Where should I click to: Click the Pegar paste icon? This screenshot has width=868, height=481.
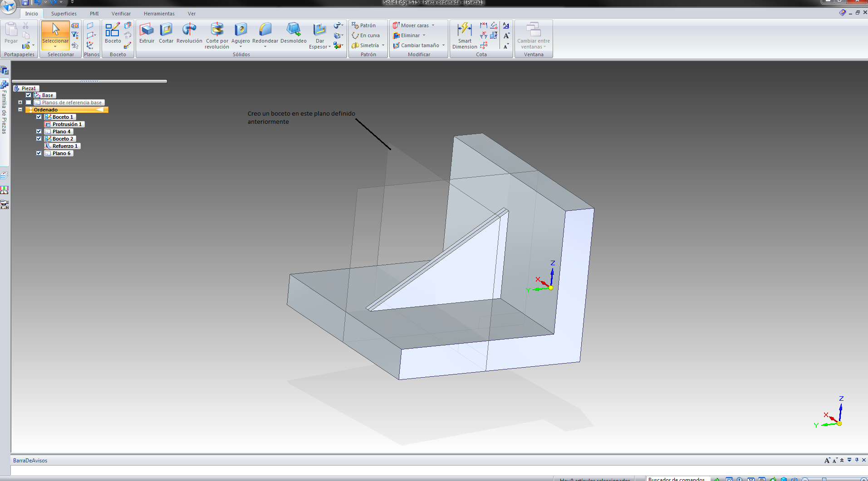pos(11,33)
